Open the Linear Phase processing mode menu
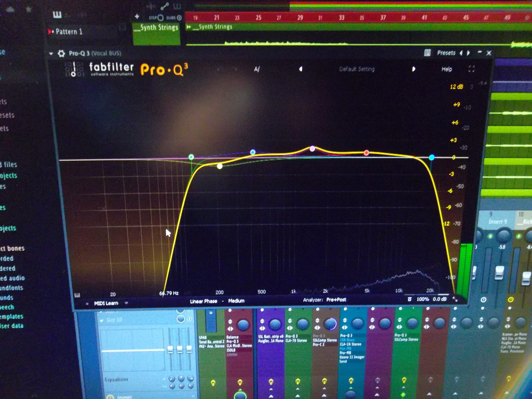This screenshot has width=532, height=399. 203,301
